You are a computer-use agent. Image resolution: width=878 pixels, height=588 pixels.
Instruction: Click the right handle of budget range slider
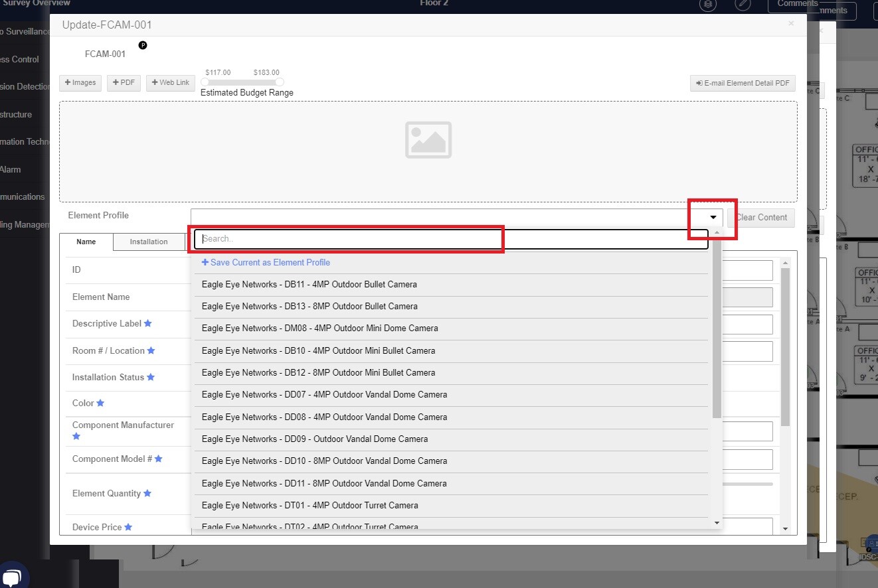point(280,82)
